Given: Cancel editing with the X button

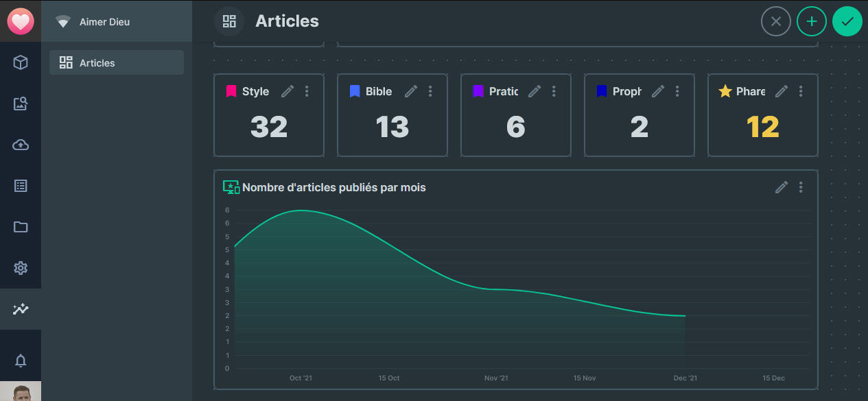Looking at the screenshot, I should [776, 21].
